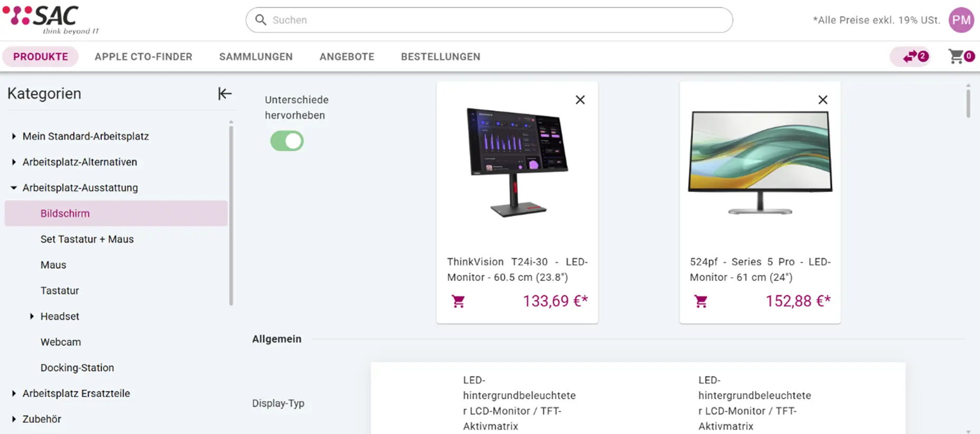Click the Allgemein section heading
Viewport: 980px width, 434px height.
pyautogui.click(x=277, y=339)
